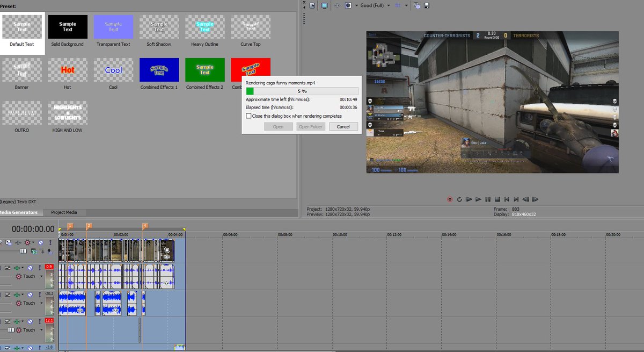Image resolution: width=644 pixels, height=352 pixels.
Task: Open Track FX on -20.2 audio track
Action: pos(17,294)
